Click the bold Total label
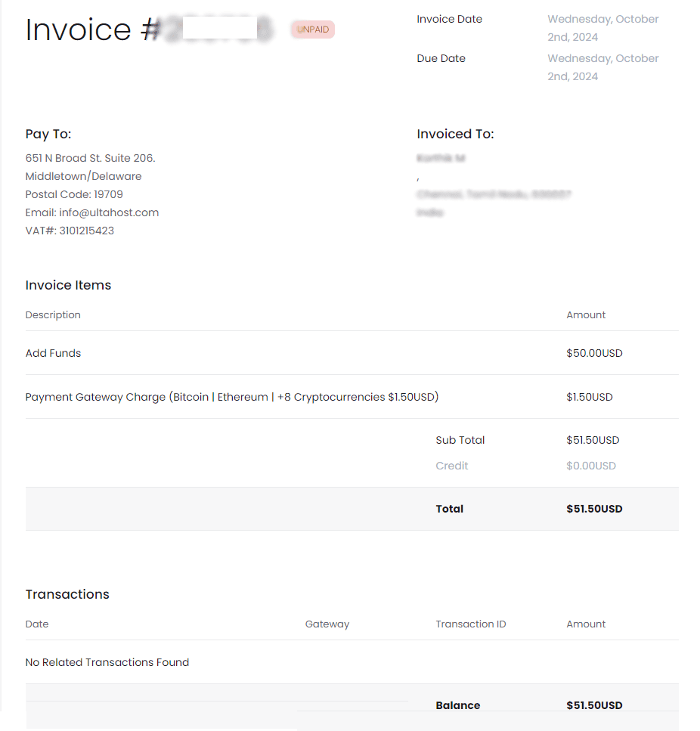 click(449, 509)
